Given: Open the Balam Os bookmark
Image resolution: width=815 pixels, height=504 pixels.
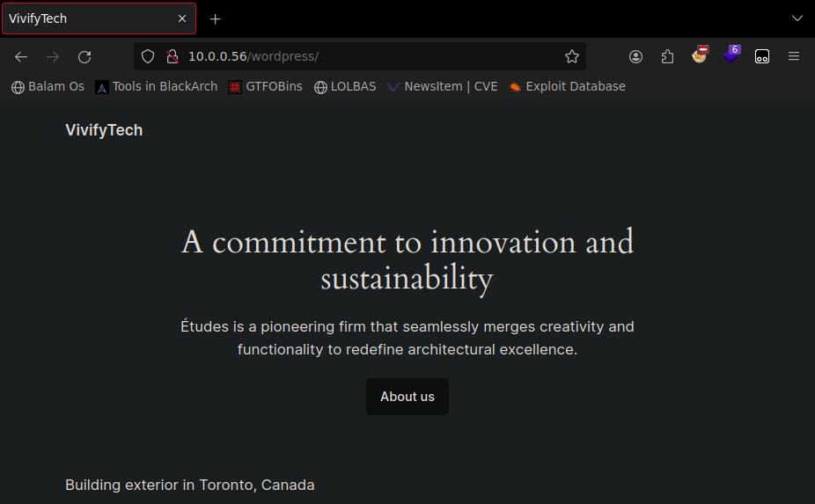Looking at the screenshot, I should (x=48, y=86).
